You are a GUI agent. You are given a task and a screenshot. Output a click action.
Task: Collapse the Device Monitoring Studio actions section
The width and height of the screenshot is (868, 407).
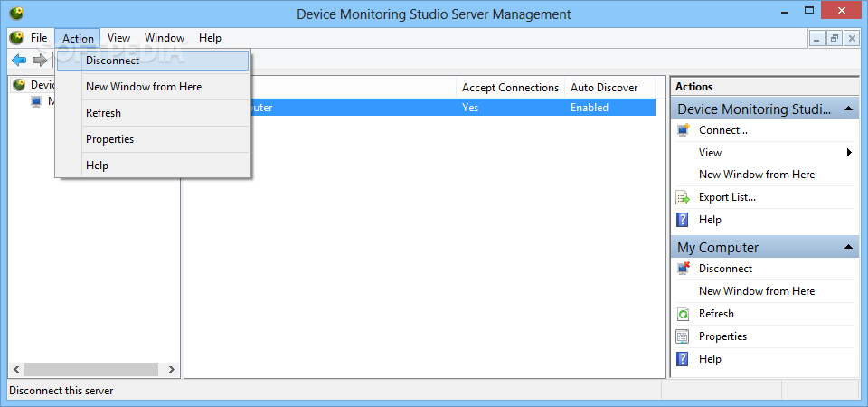click(x=848, y=109)
